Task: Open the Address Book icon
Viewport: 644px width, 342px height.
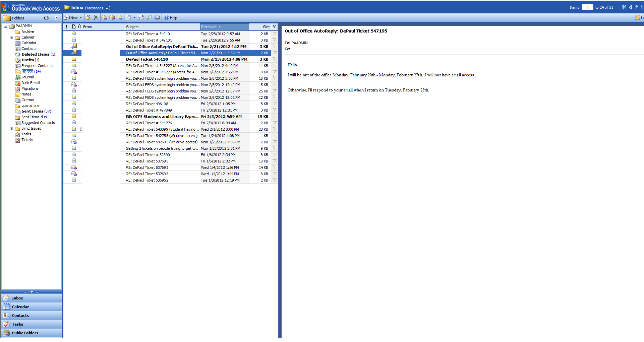Action: click(x=157, y=18)
